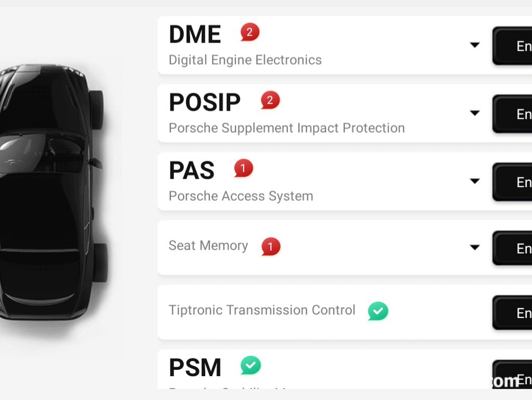Click Enter button in Seat Memory row
This screenshot has width=532, height=400.
pyautogui.click(x=512, y=248)
